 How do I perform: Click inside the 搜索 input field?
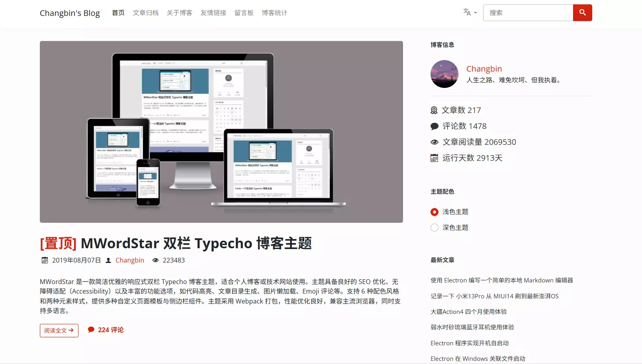528,12
